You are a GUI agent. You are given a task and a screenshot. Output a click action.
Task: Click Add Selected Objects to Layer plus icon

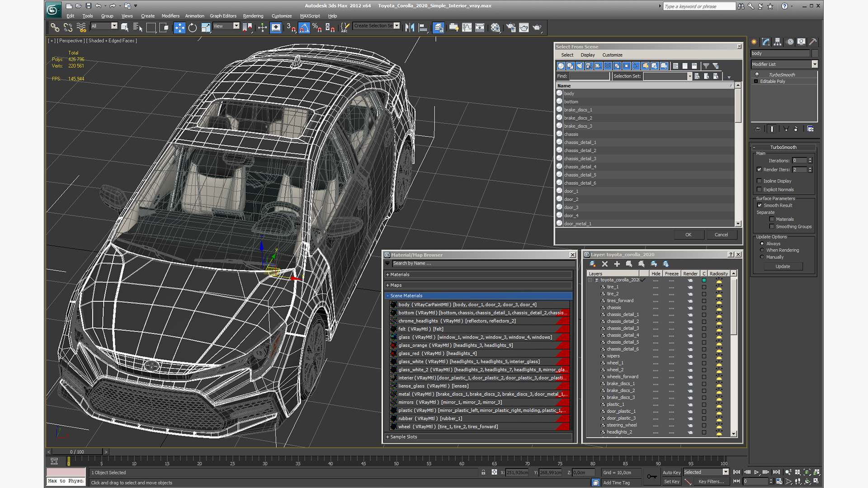point(617,264)
